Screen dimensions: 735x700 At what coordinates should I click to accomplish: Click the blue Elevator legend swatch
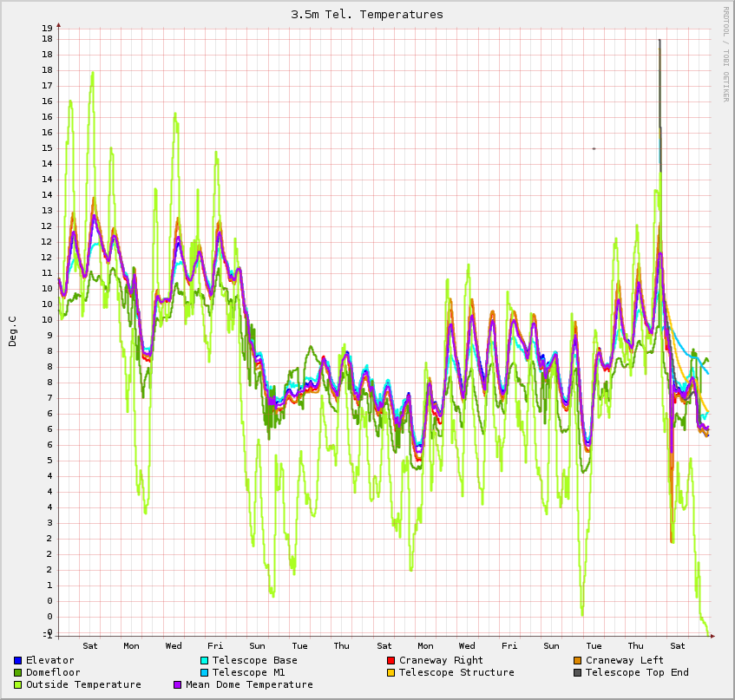(x=18, y=661)
